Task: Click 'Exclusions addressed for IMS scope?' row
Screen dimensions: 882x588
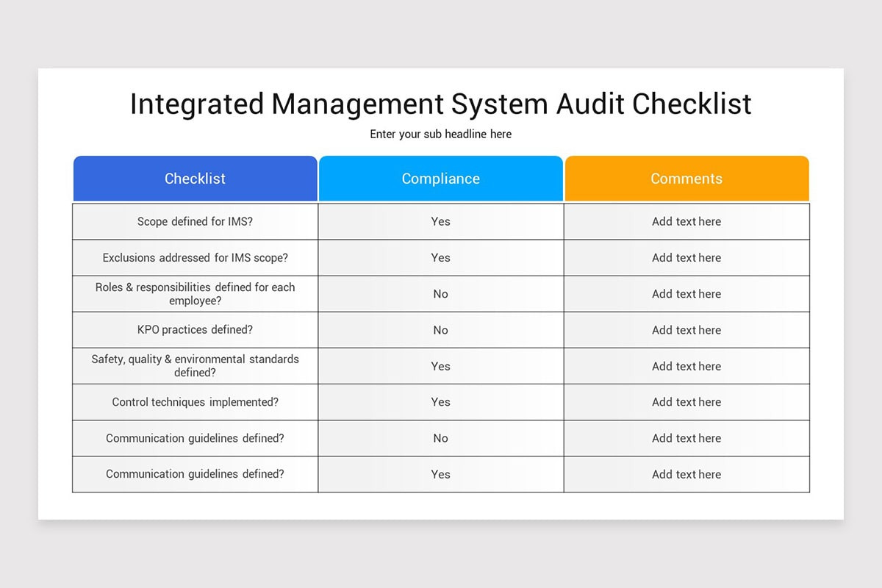Action: tap(195, 257)
